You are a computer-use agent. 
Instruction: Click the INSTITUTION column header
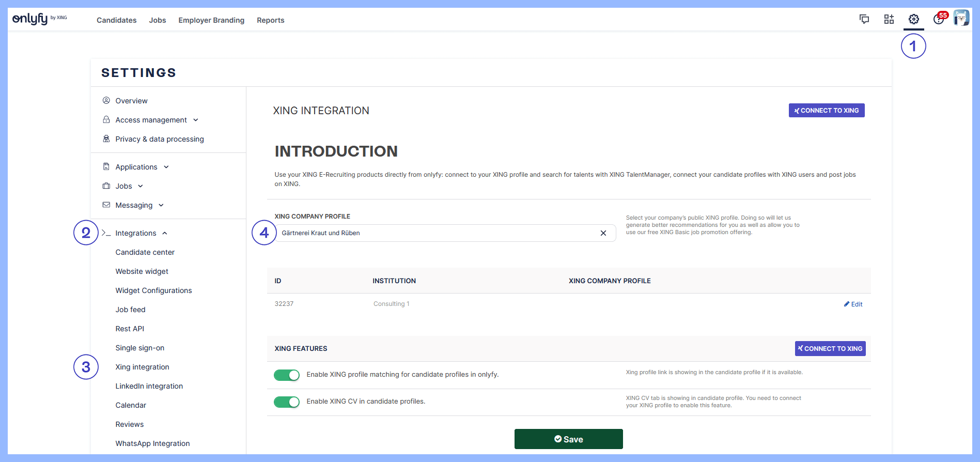point(394,281)
